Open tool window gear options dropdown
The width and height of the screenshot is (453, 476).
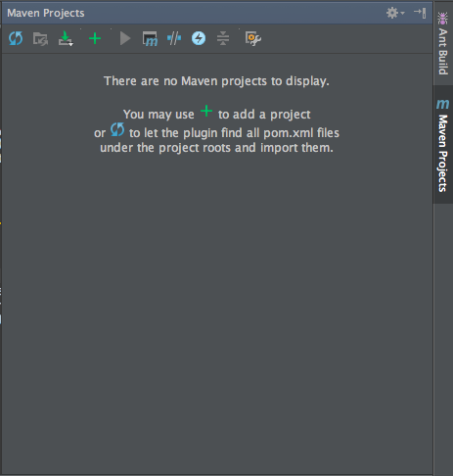pos(395,13)
